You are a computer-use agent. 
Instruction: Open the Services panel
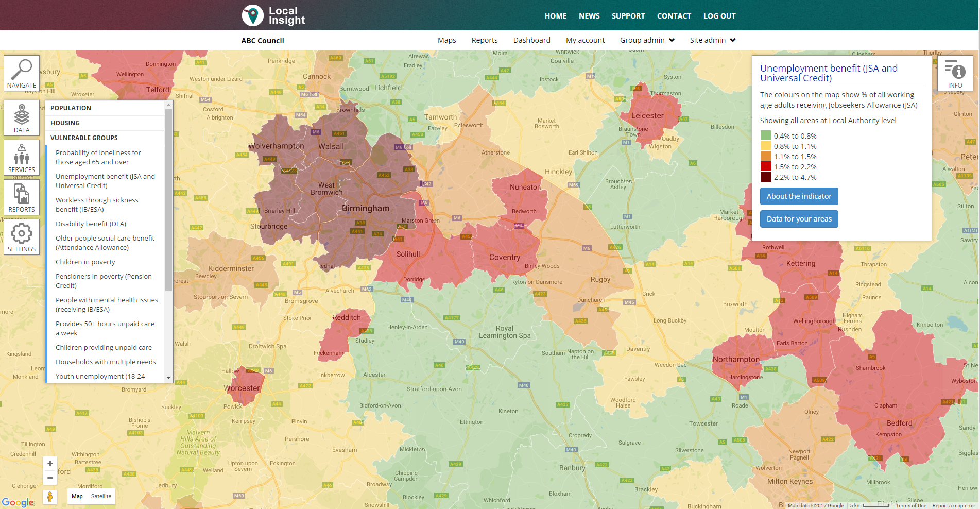[x=22, y=158]
